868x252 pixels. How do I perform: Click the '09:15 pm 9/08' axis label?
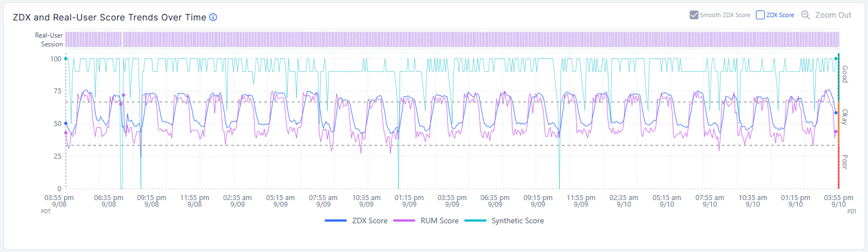(x=151, y=201)
